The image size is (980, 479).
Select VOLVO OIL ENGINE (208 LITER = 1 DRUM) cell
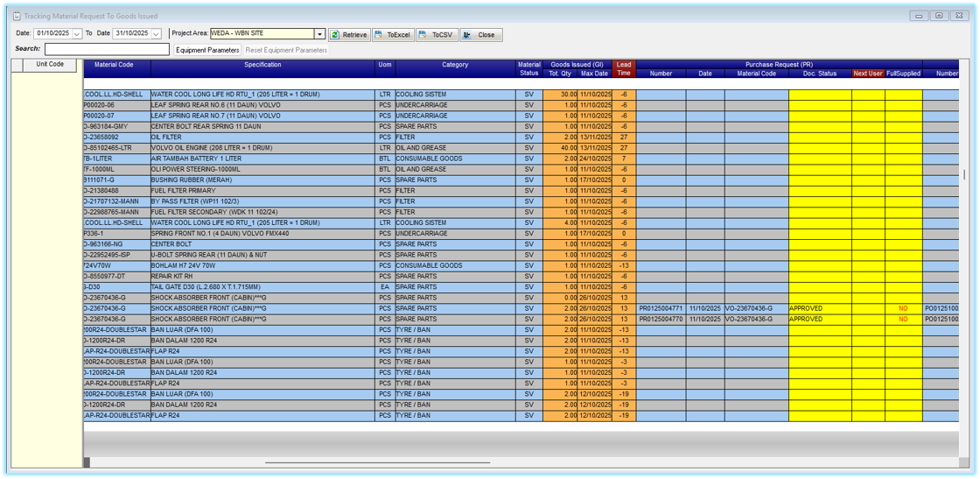(x=262, y=148)
